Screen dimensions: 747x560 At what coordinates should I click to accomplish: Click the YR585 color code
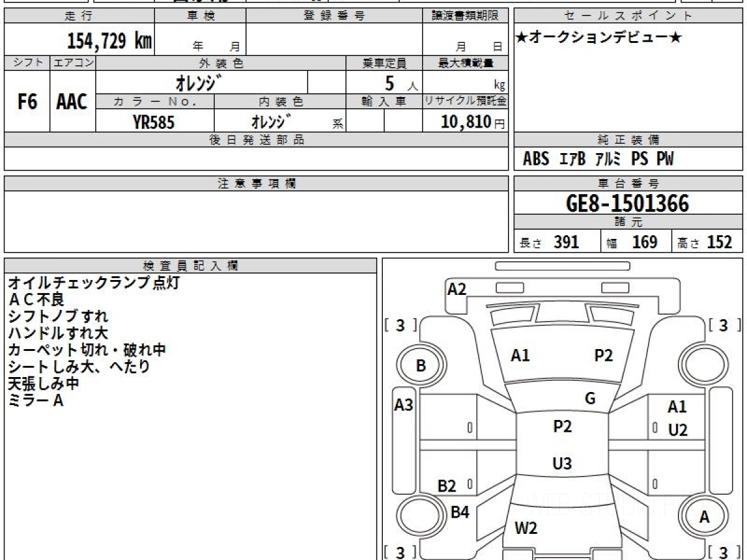[x=154, y=122]
